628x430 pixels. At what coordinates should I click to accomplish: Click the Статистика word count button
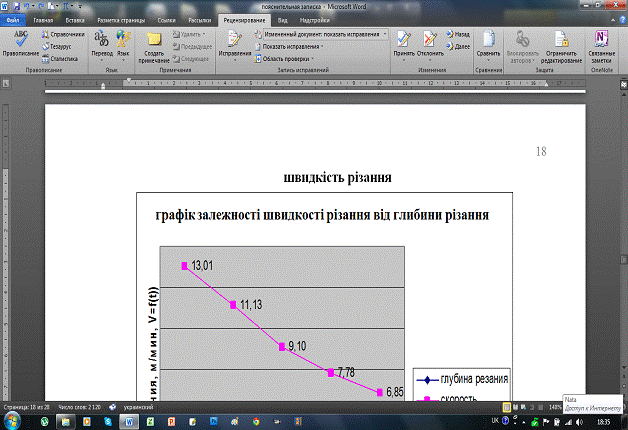coord(64,58)
